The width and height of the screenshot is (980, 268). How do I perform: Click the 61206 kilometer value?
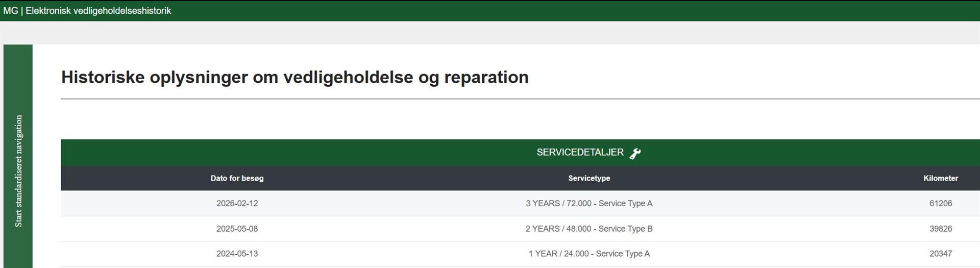940,203
